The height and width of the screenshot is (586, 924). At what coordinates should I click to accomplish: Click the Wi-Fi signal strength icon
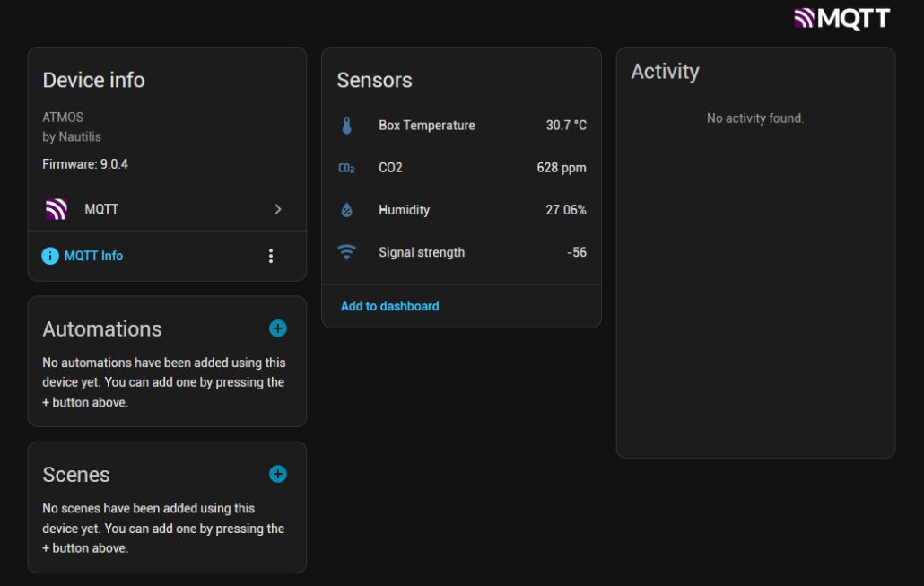coord(346,252)
